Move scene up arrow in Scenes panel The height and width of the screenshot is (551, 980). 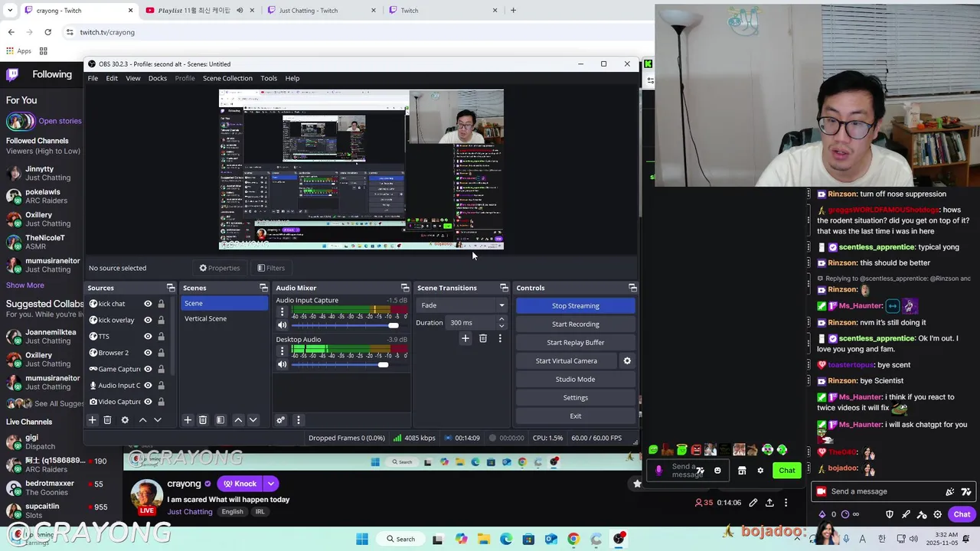[238, 419]
